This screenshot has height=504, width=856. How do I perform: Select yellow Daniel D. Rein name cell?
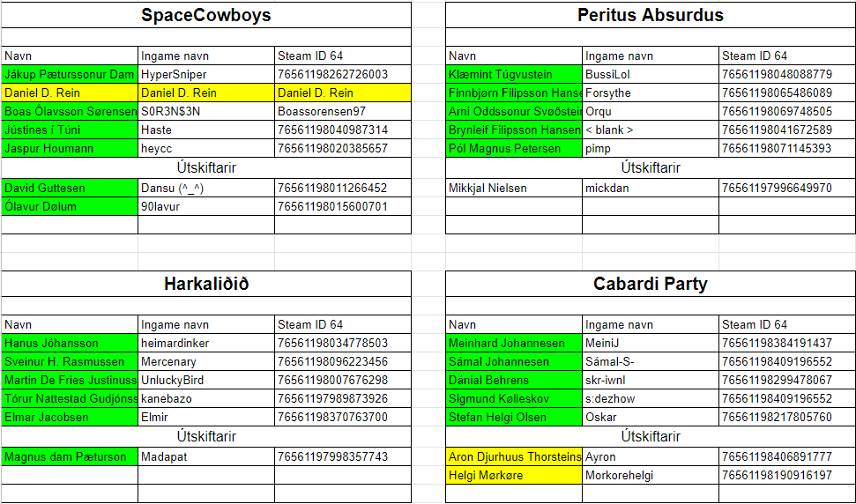click(x=70, y=93)
